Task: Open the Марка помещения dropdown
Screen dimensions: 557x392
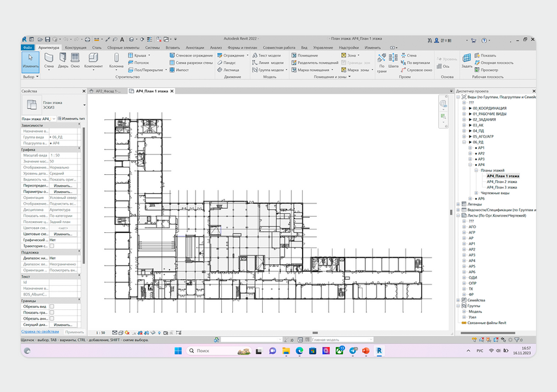Action: [x=332, y=70]
